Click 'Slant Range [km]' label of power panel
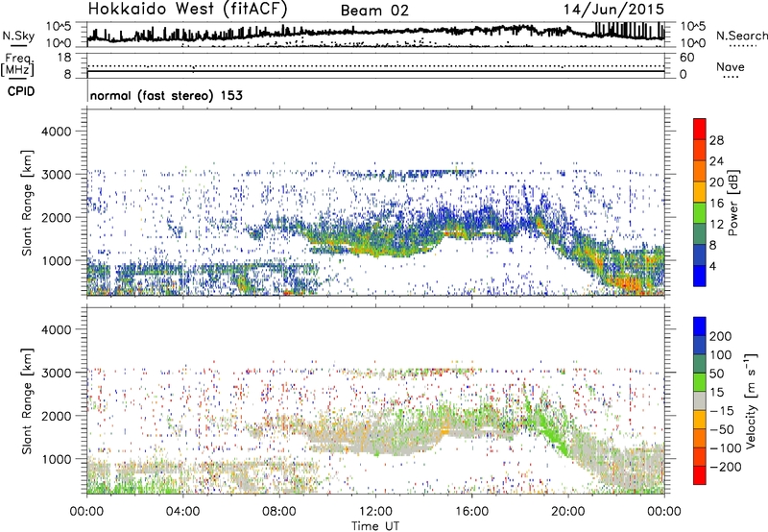This screenshot has width=768, height=532. [x=27, y=203]
